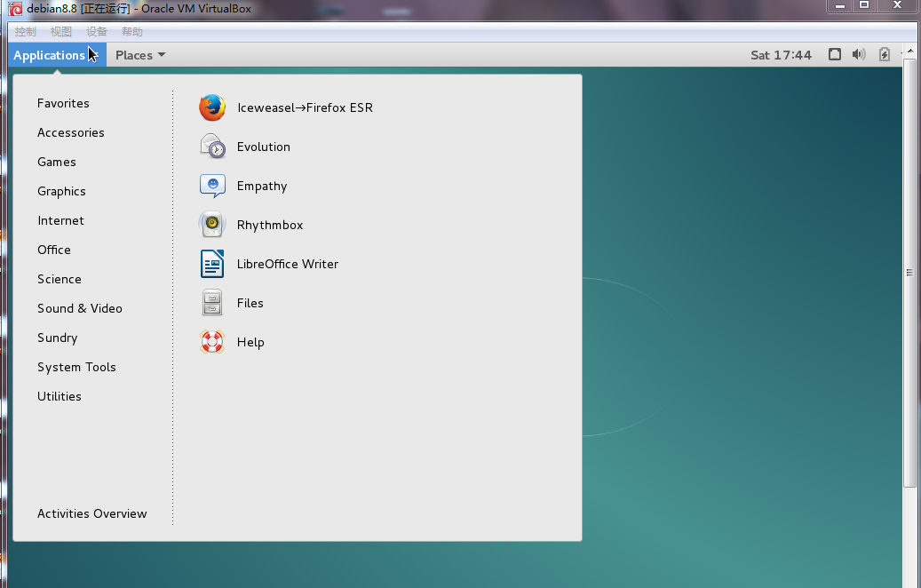Click the battery status icon in panel
The height and width of the screenshot is (588, 921).
click(884, 55)
